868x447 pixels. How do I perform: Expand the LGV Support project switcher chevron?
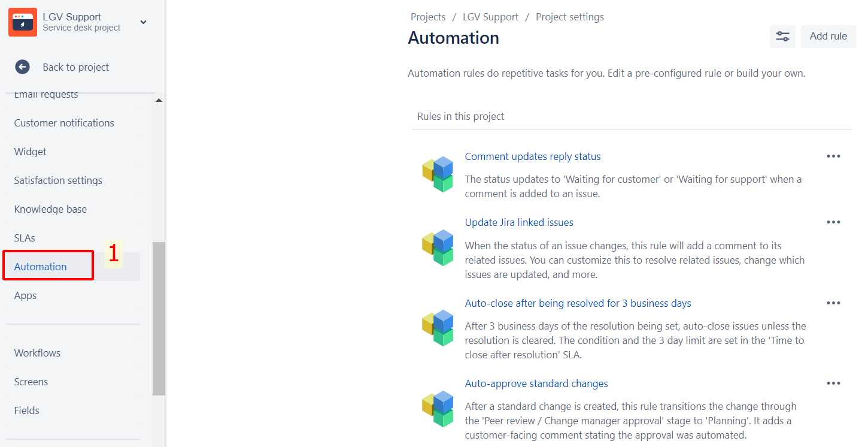click(143, 22)
